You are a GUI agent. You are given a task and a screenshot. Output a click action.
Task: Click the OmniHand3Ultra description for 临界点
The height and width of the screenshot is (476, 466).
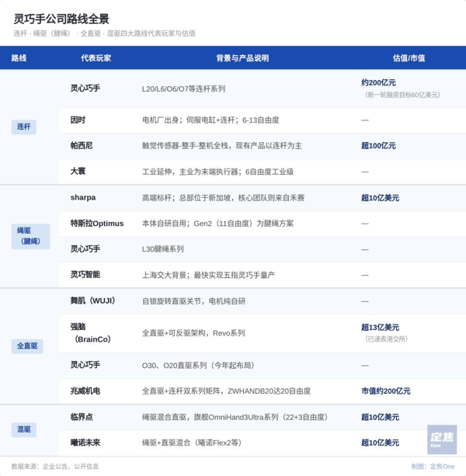click(235, 417)
